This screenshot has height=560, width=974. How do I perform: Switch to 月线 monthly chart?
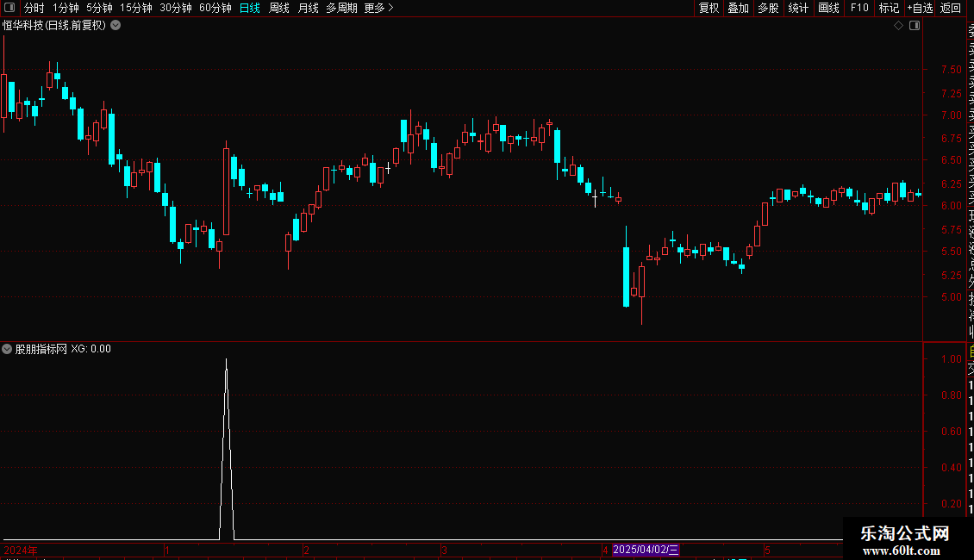coord(308,8)
